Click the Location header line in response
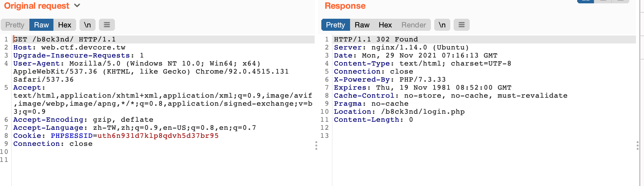This screenshot has width=644, height=186. (399, 112)
